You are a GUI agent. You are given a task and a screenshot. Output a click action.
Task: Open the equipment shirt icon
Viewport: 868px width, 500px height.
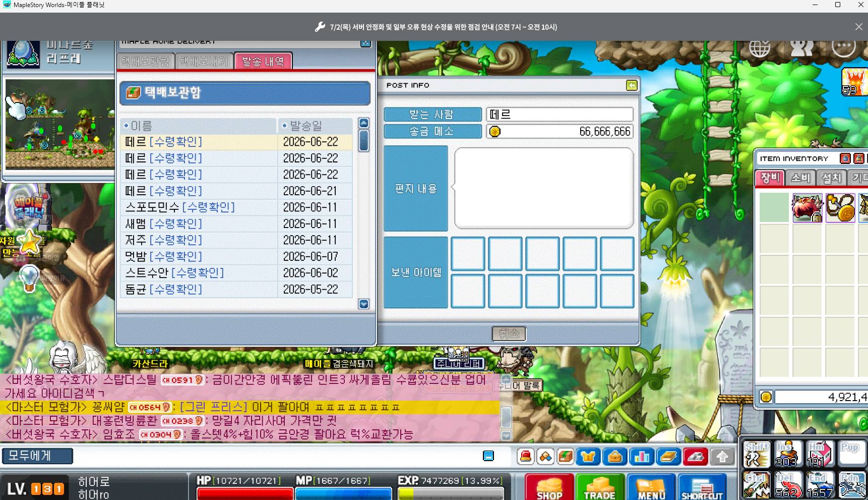click(588, 457)
